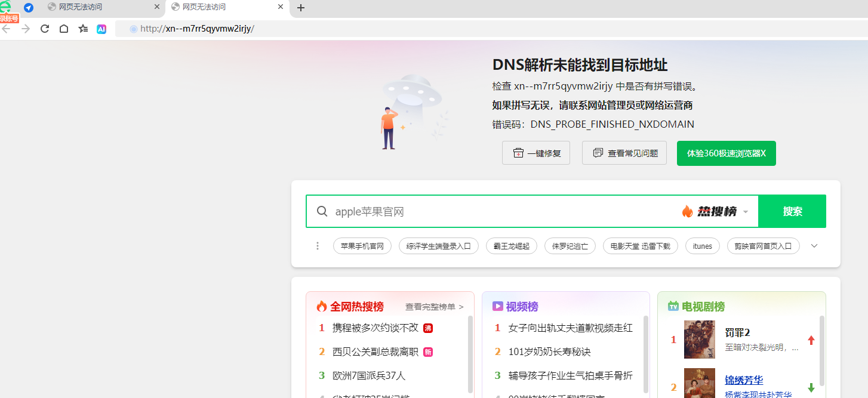Expand the 热搜榜 dropdown arrow
The width and height of the screenshot is (868, 398).
point(746,212)
